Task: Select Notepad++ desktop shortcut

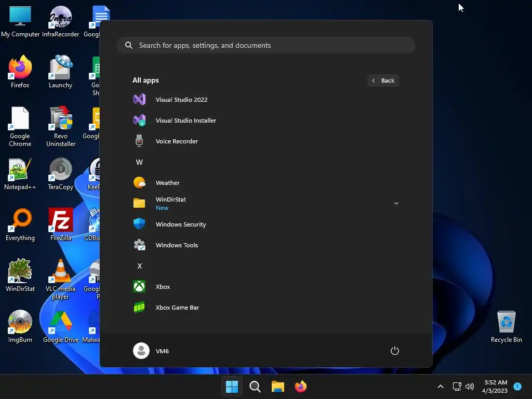Action: 20,174
